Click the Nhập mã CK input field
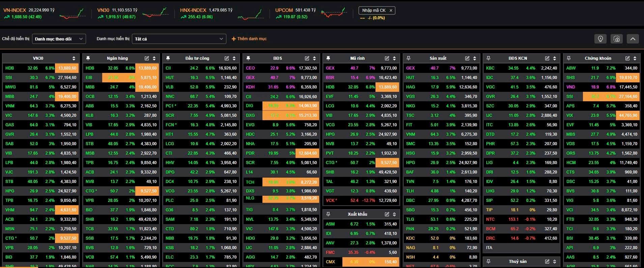Viewport: 644px width, 268px height. coord(374,10)
